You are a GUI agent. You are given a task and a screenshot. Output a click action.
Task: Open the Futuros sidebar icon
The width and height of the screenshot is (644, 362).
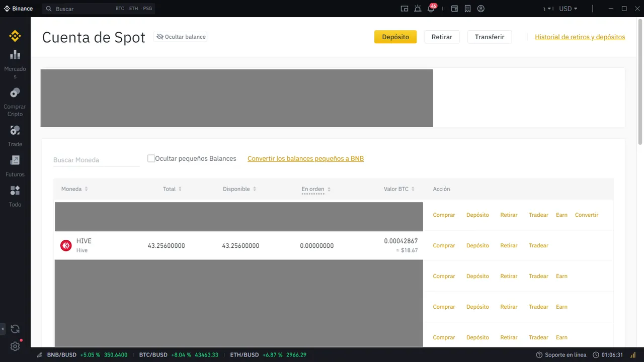point(15,160)
